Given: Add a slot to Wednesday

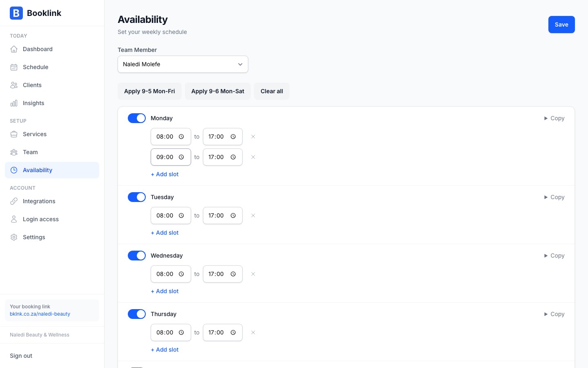Looking at the screenshot, I should (165, 291).
